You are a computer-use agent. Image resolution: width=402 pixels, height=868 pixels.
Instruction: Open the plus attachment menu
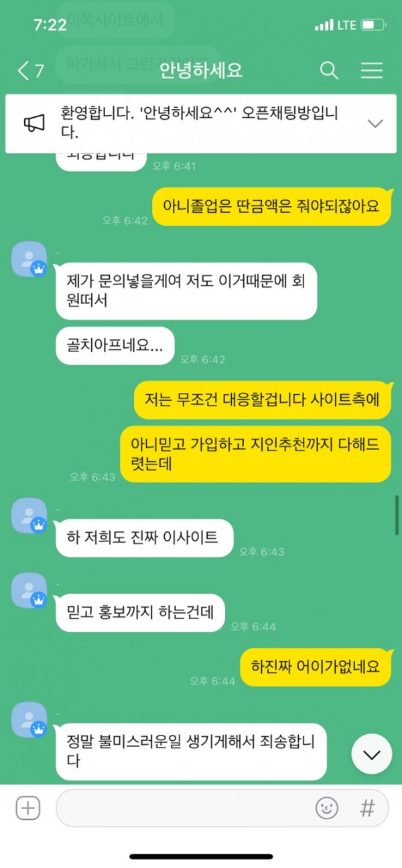click(x=27, y=808)
